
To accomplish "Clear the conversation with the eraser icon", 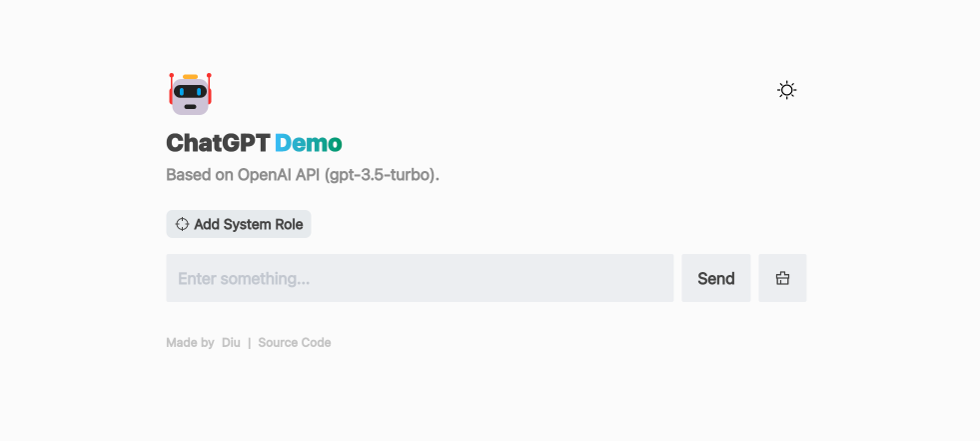I will click(782, 278).
